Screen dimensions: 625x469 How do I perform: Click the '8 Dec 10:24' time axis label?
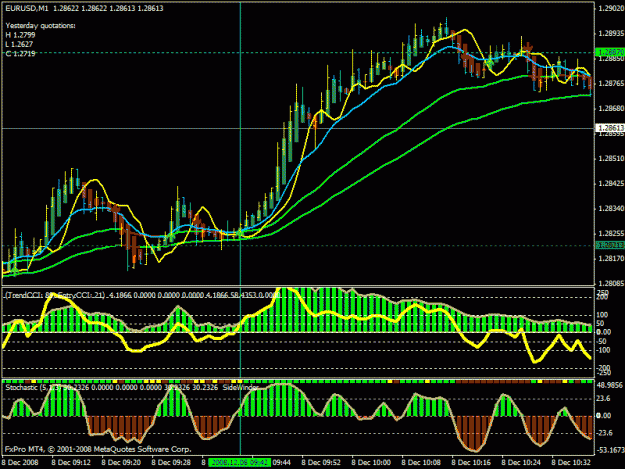[x=521, y=463]
